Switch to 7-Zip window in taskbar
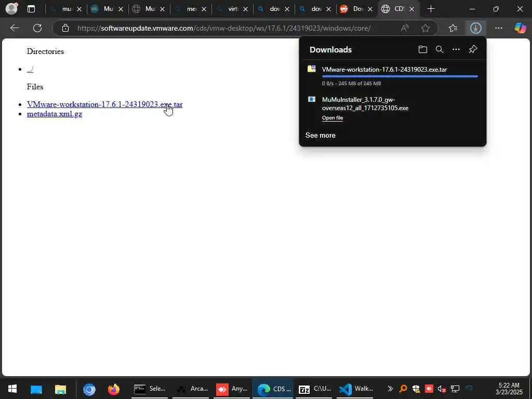The width and height of the screenshot is (532, 399). pos(314,389)
